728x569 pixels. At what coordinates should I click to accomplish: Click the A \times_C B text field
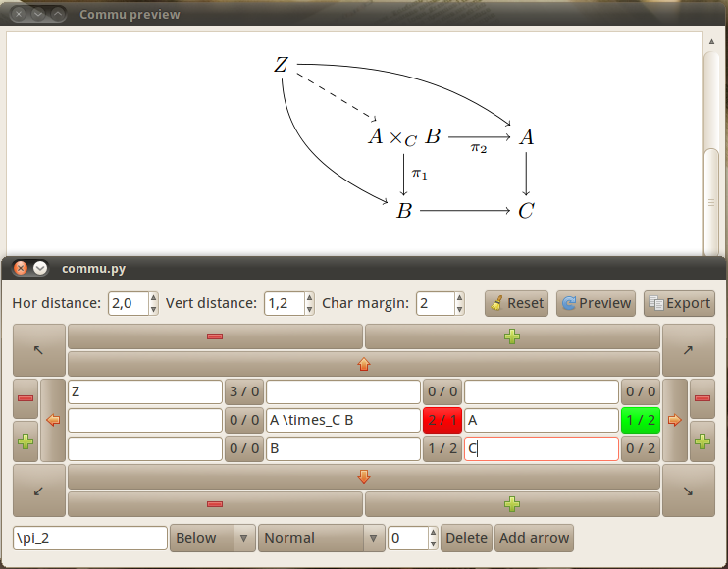click(343, 421)
